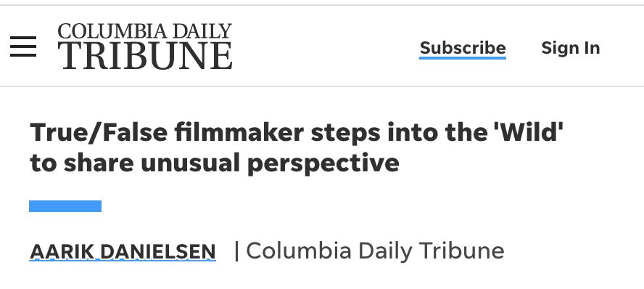
Task: Click the word 'True/False' in headline
Action: coord(99,132)
